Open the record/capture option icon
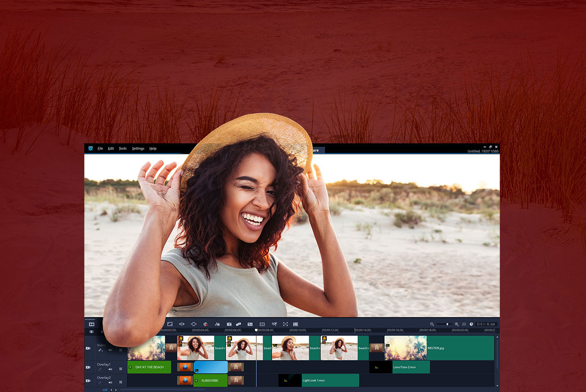Image resolution: width=586 pixels, height=392 pixels. [x=206, y=324]
